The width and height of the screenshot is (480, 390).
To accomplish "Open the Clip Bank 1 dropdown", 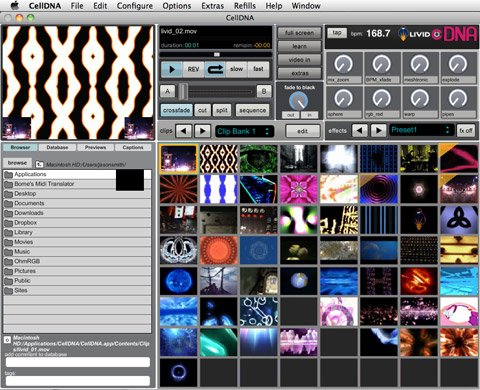I will click(244, 131).
